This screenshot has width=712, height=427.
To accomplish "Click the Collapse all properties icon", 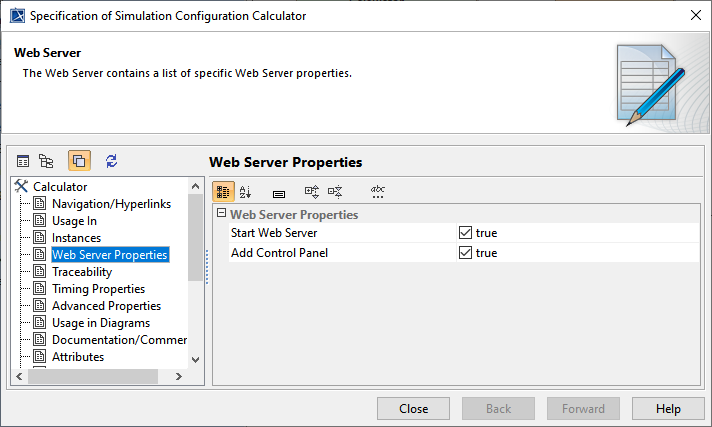I will click(x=335, y=192).
